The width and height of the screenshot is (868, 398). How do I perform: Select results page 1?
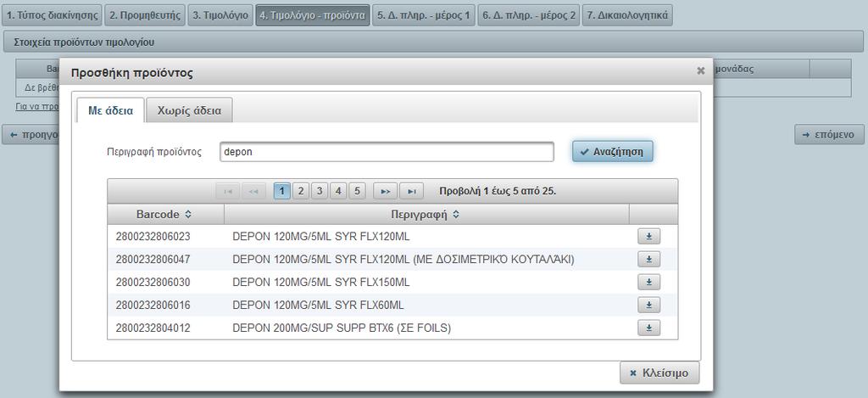(x=281, y=191)
